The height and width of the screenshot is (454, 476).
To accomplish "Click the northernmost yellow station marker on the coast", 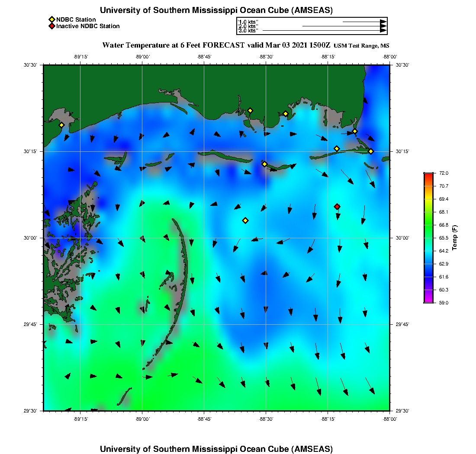I will point(250,110).
